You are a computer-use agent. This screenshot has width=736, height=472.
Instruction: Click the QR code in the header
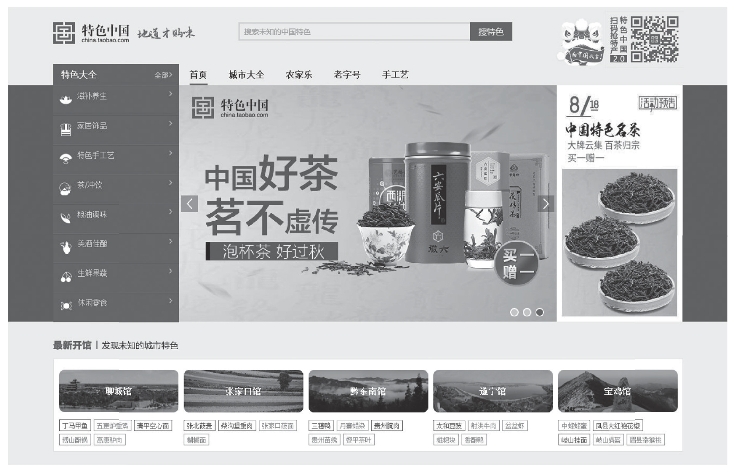[x=655, y=39]
